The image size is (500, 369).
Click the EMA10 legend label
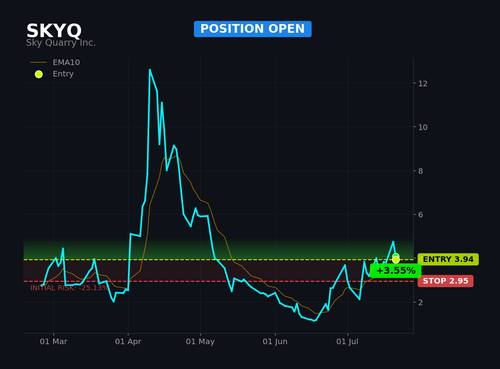(x=66, y=62)
